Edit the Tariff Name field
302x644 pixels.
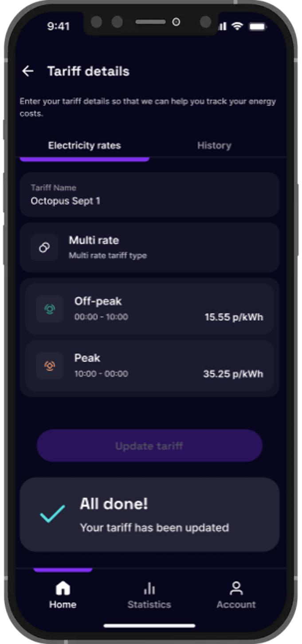[149, 194]
